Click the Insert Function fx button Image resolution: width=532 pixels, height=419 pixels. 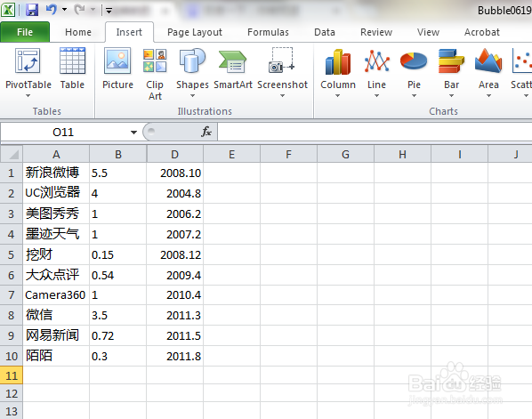(x=206, y=132)
